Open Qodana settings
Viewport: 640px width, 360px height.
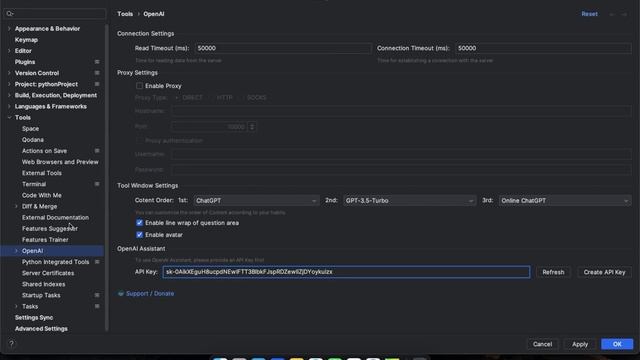tap(33, 140)
